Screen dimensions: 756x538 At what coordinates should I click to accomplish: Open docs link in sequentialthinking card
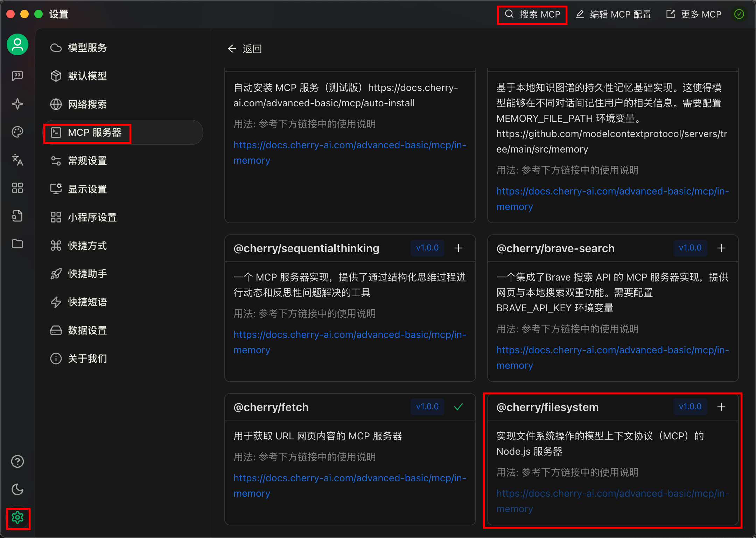(x=350, y=342)
